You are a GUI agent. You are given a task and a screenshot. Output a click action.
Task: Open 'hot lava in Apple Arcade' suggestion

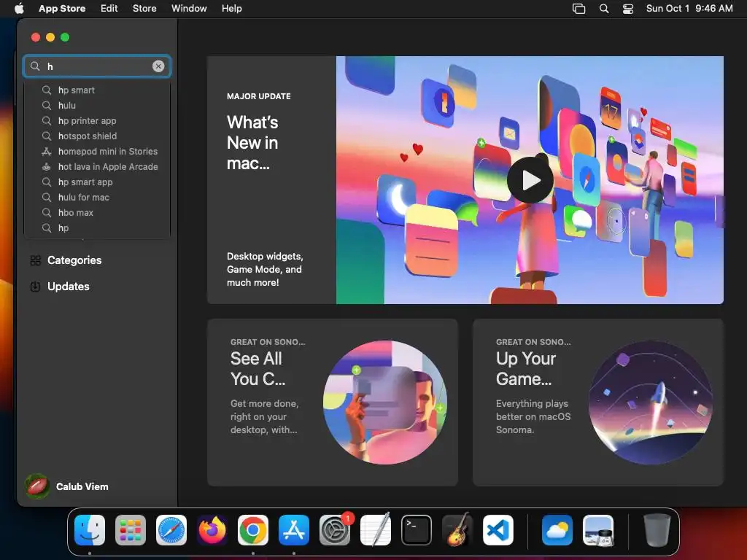pos(97,167)
